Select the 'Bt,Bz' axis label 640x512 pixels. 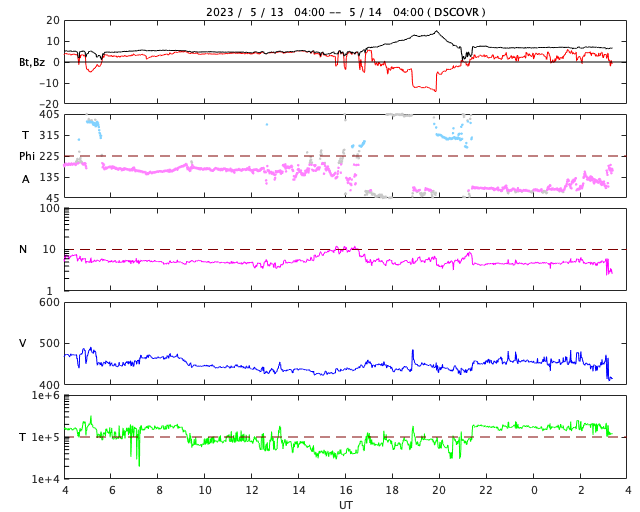click(32, 62)
